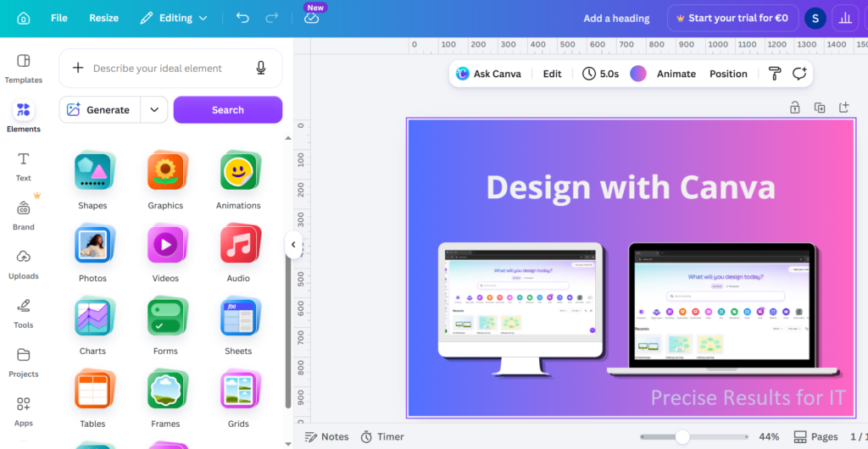
Task: Select the desktop monitor mockup image
Action: point(520,310)
